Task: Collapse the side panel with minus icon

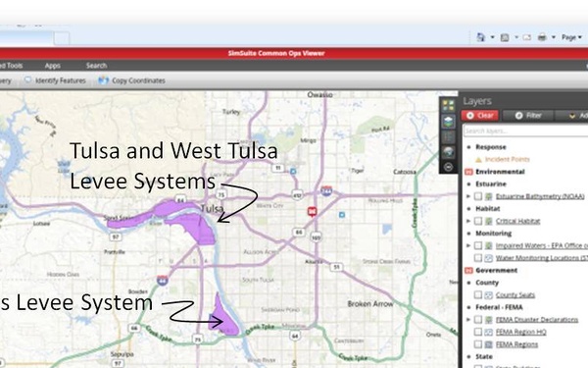Action: click(x=448, y=167)
